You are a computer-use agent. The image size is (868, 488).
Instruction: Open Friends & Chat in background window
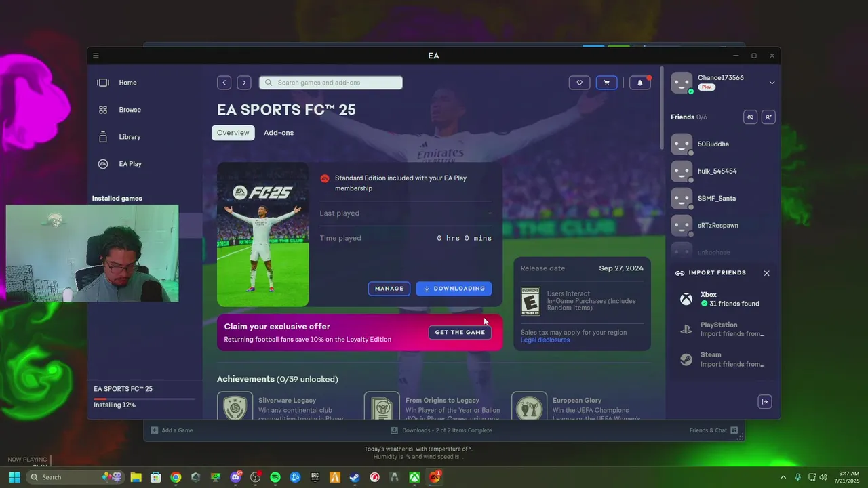click(712, 430)
